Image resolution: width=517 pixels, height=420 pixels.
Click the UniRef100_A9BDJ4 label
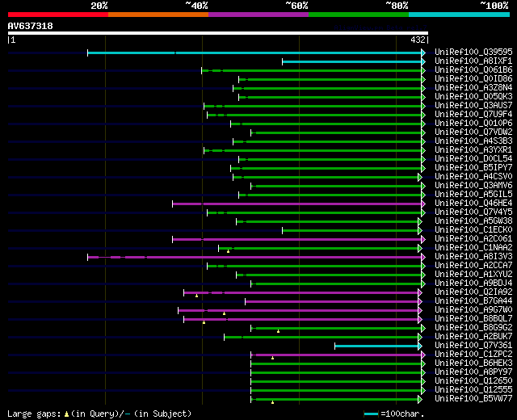point(473,283)
